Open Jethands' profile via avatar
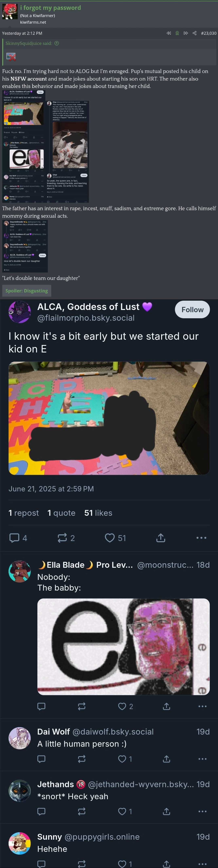Viewport: 218px width, 868px height. click(20, 790)
